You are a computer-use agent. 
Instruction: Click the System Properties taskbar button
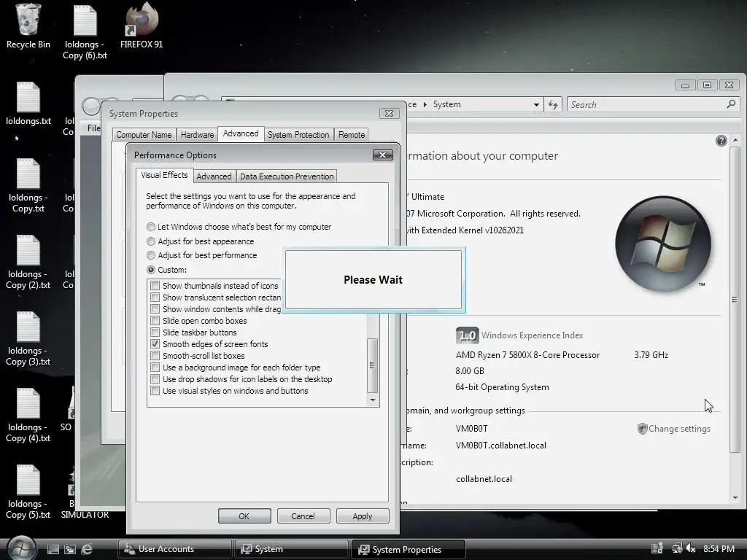coord(409,549)
